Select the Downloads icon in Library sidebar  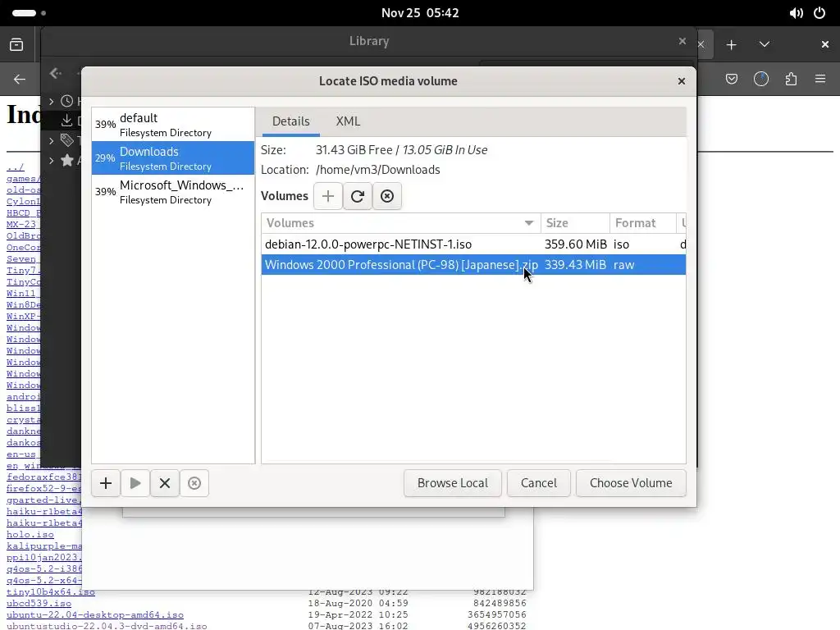(67, 121)
